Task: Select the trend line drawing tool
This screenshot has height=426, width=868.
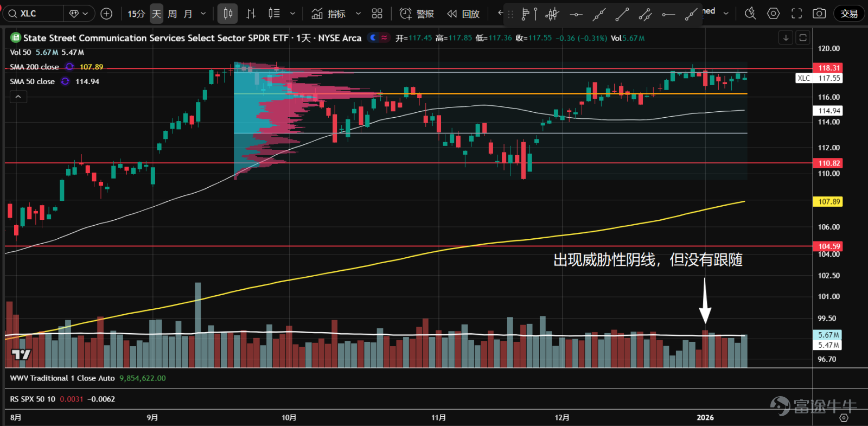Action: pos(622,14)
